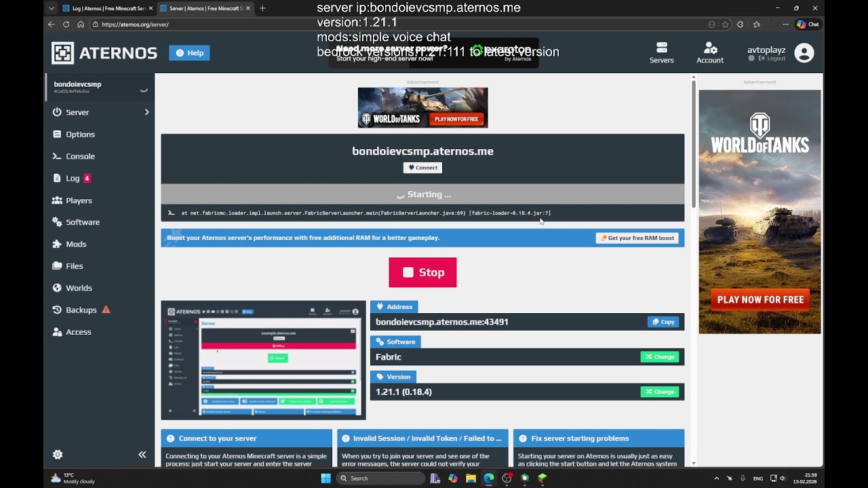Viewport: 868px width, 488px height.
Task: Open Microsoft Edge from taskbar
Action: (489, 478)
